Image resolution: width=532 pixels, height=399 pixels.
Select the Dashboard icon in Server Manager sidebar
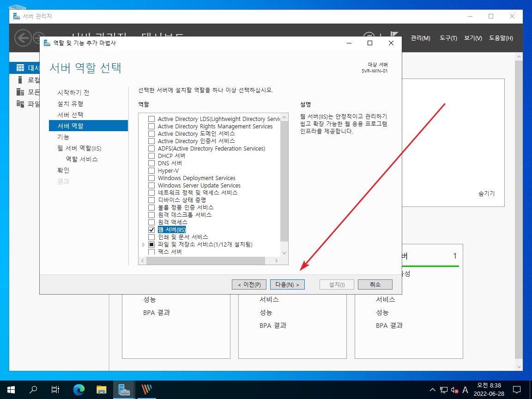(x=20, y=68)
